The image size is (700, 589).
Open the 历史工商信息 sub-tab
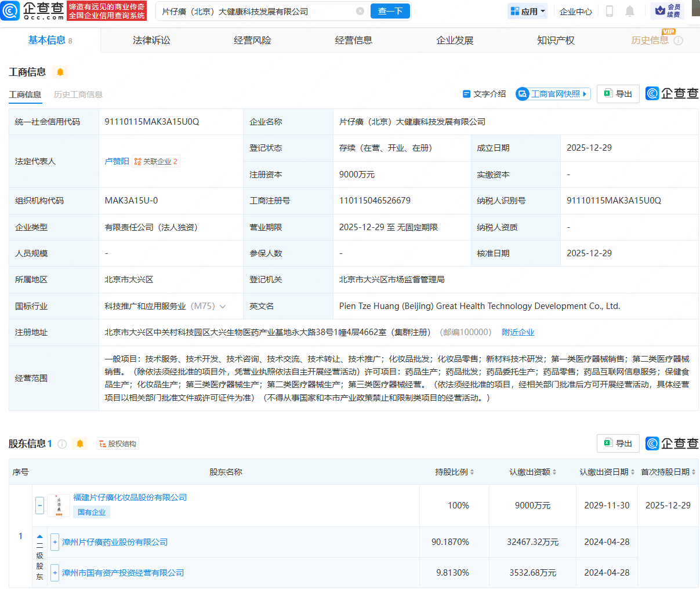click(78, 94)
